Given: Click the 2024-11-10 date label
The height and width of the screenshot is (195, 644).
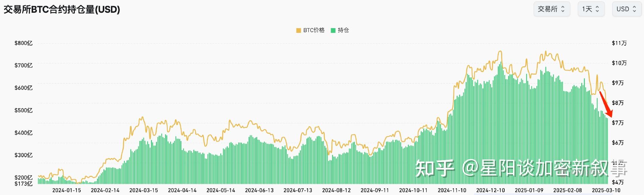Looking at the screenshot, I should 452,190.
